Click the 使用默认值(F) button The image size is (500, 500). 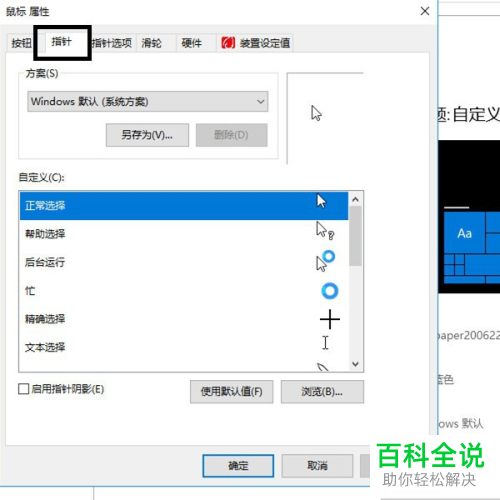(232, 392)
